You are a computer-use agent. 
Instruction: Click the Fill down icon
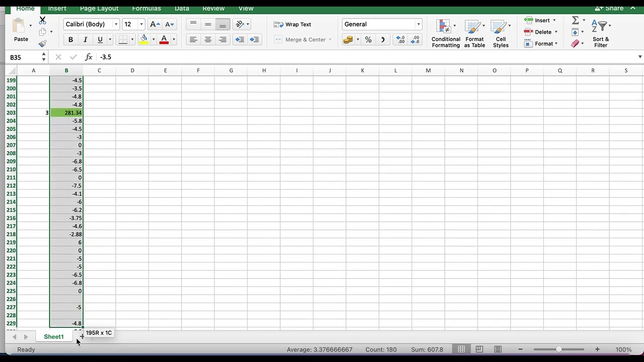point(575,32)
